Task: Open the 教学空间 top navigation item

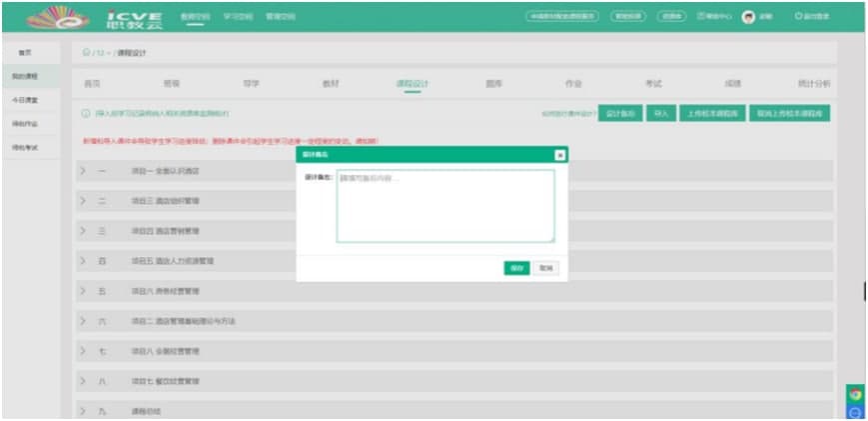Action: tap(195, 17)
